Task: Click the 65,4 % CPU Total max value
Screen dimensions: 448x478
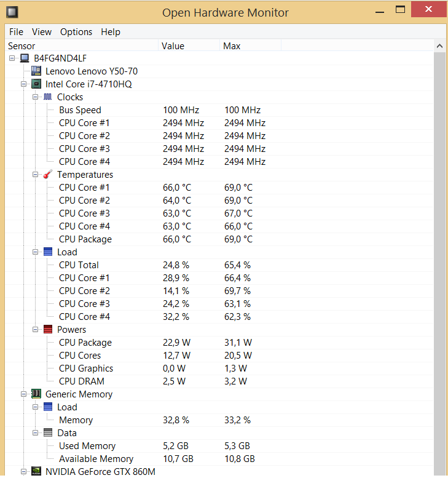Action: tap(238, 265)
